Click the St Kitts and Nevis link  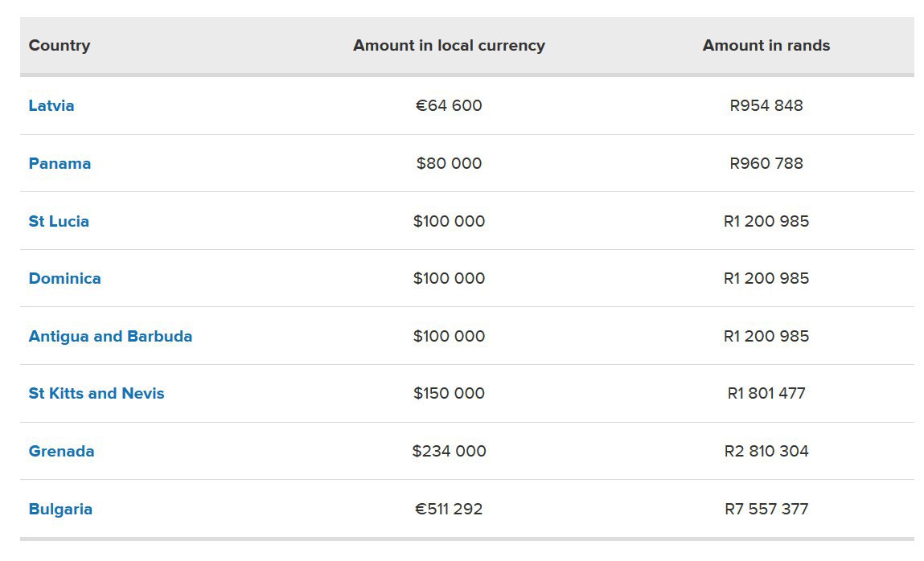tap(97, 393)
